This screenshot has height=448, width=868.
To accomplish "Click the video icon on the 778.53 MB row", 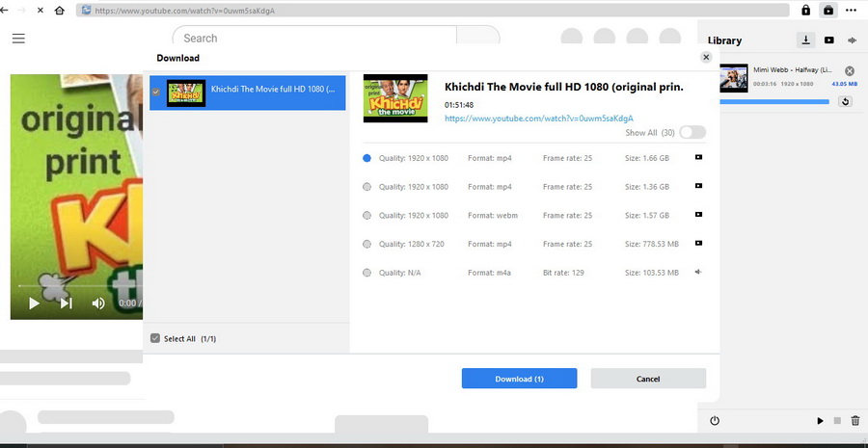I will click(x=698, y=243).
